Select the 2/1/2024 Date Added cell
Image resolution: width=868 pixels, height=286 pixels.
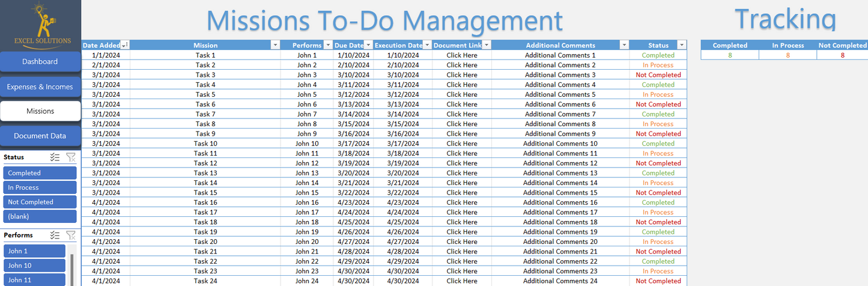click(106, 65)
